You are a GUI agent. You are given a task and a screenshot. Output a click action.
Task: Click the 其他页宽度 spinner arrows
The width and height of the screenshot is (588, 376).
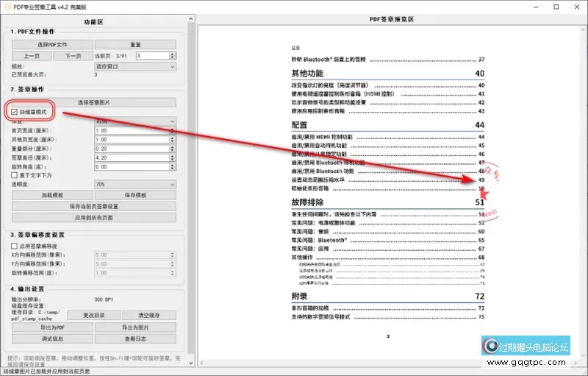[x=173, y=140]
